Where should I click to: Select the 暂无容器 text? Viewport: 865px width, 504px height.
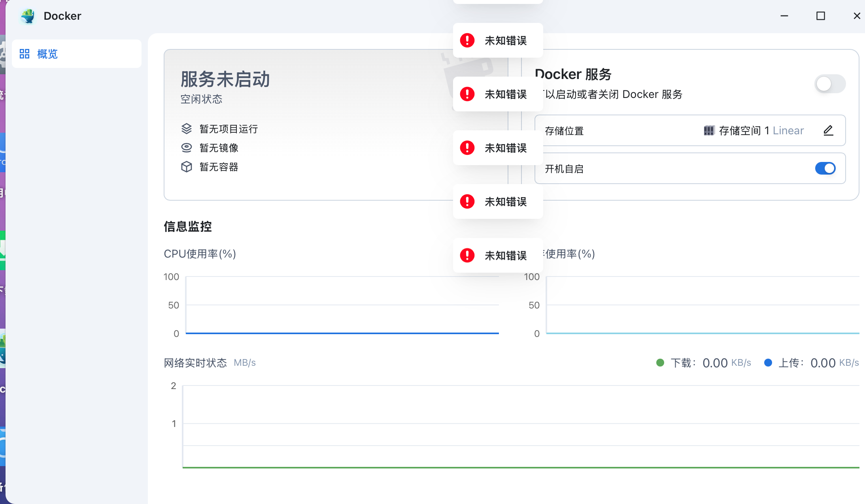tap(219, 167)
